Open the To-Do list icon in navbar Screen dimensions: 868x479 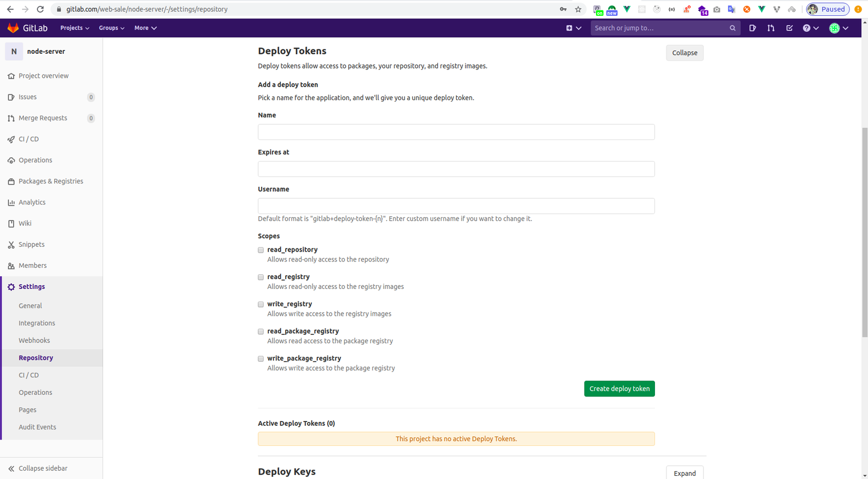[789, 28]
